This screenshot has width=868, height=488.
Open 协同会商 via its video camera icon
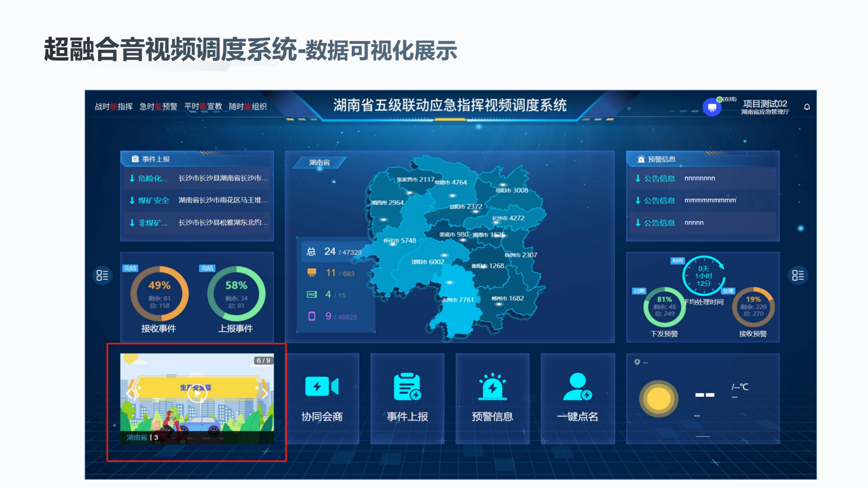[x=322, y=386]
